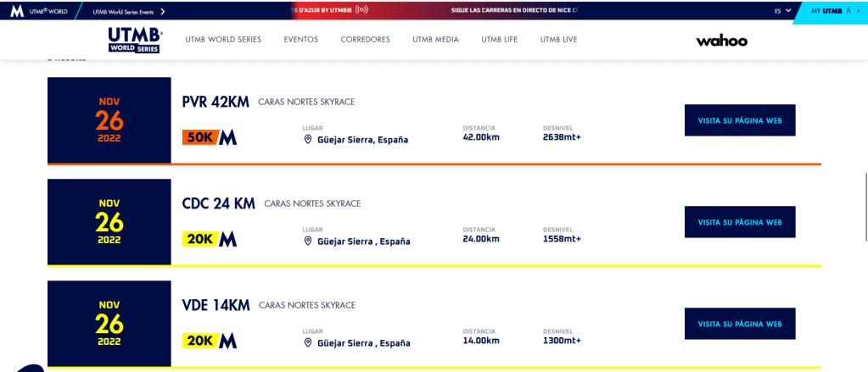Visit website for CDC 24 KM race
The image size is (868, 372).
(739, 222)
